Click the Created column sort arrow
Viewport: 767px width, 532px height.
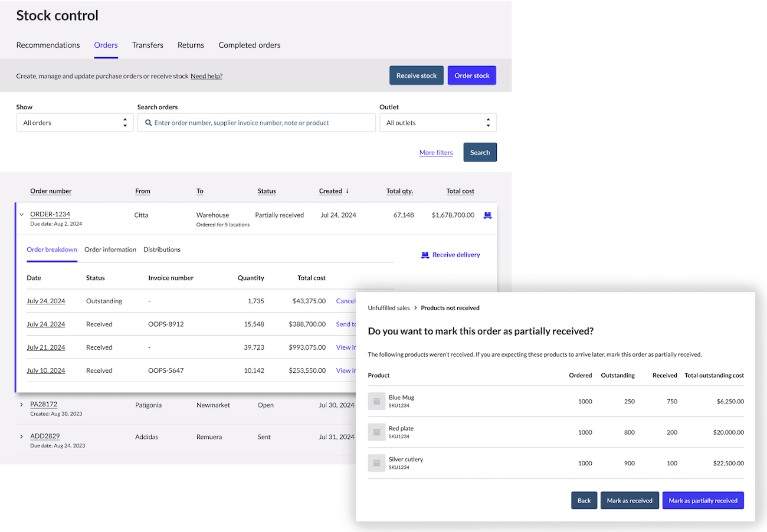point(348,191)
